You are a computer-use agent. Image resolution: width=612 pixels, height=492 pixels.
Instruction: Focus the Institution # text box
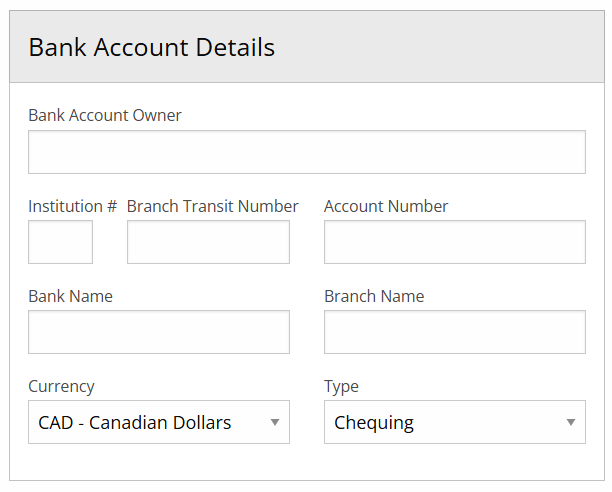pos(60,242)
